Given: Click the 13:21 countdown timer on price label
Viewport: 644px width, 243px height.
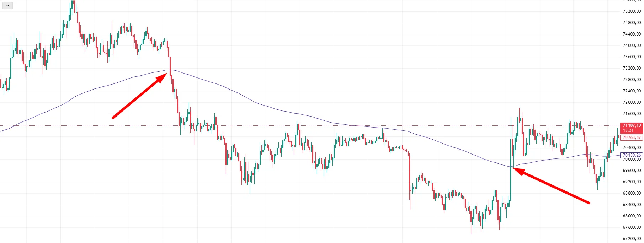Looking at the screenshot, I should tap(628, 130).
